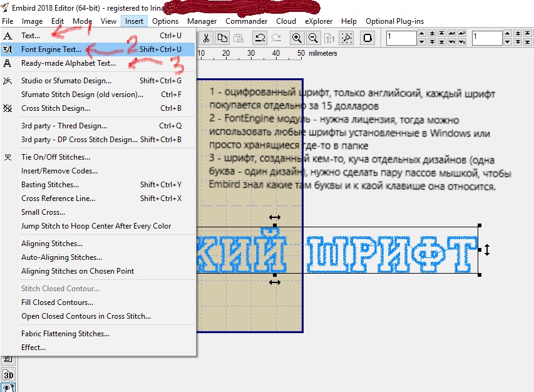Click the hoop outline toolbar icon
The width and height of the screenshot is (534, 392).
[367, 38]
